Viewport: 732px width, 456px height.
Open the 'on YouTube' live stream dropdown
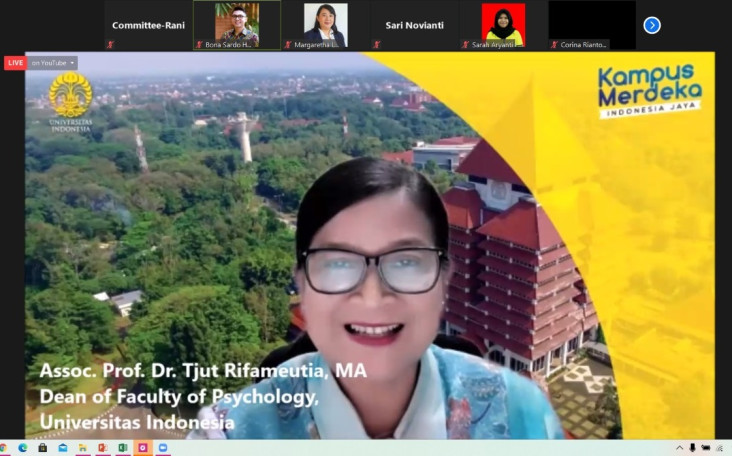tap(53, 63)
